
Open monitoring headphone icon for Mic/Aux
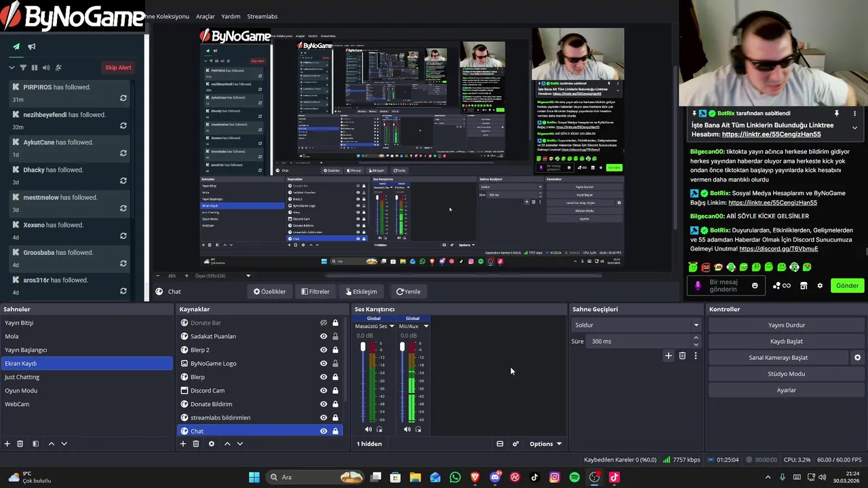(418, 429)
